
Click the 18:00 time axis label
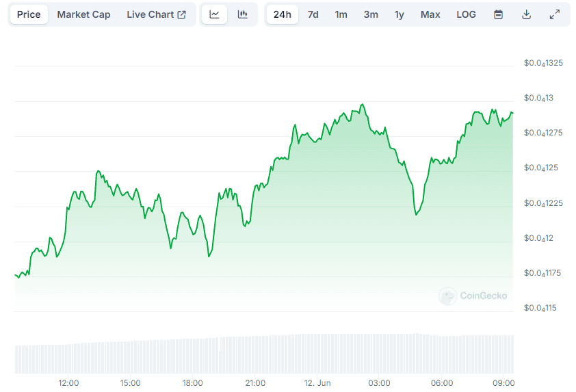[192, 383]
